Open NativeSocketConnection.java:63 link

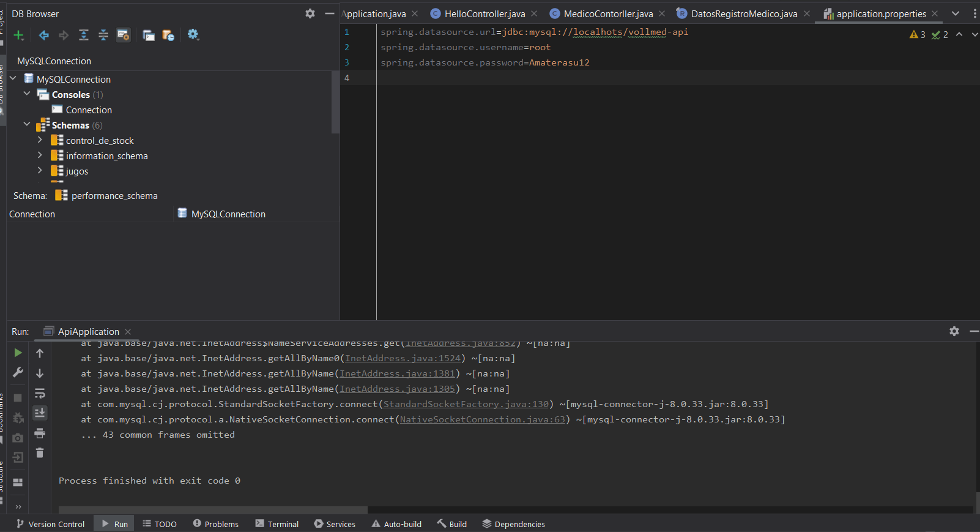(x=483, y=419)
